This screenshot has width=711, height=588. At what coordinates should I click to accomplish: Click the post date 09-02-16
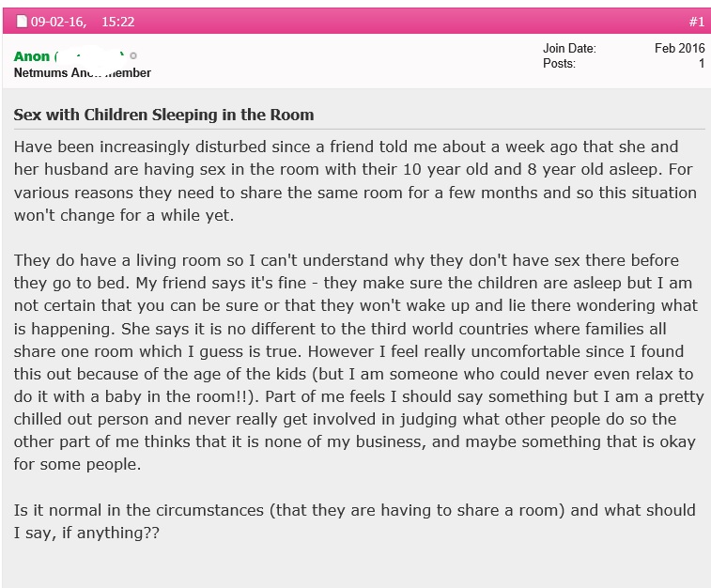pyautogui.click(x=58, y=22)
